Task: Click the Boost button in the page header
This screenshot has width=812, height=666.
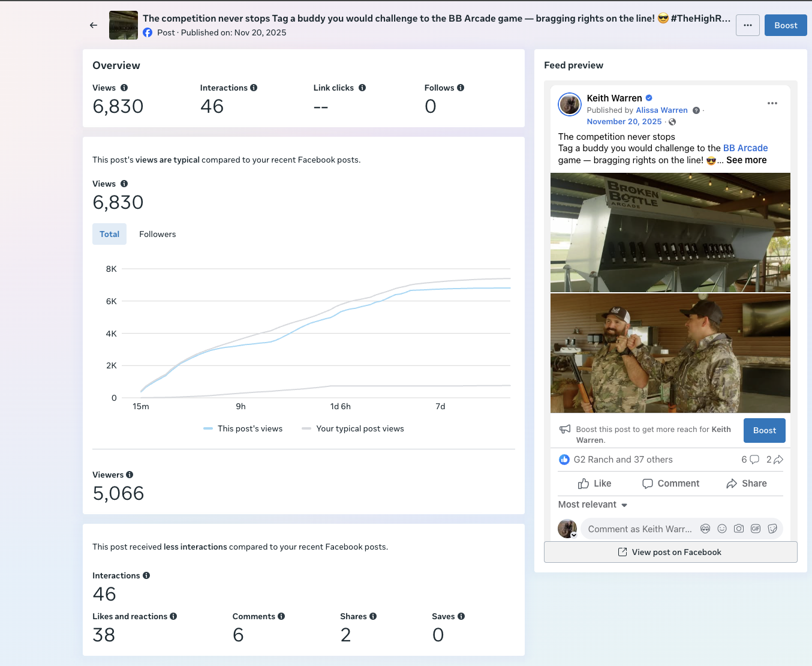Action: (786, 25)
